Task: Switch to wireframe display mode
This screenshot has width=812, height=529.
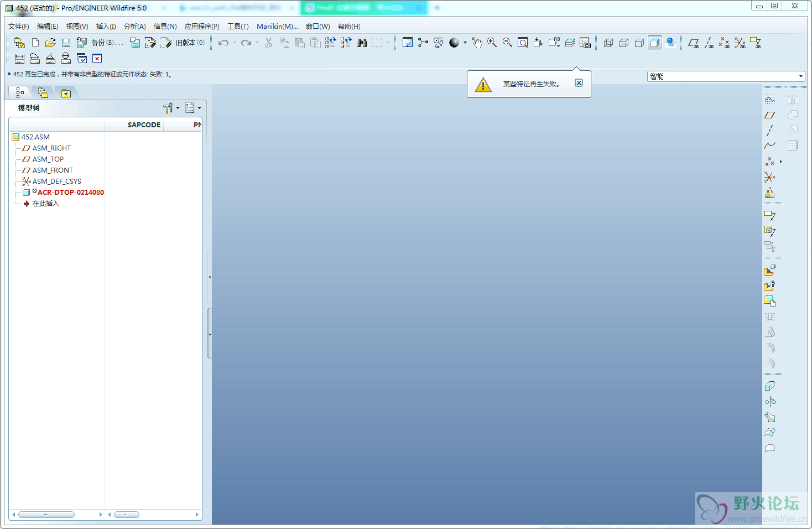Action: click(608, 43)
